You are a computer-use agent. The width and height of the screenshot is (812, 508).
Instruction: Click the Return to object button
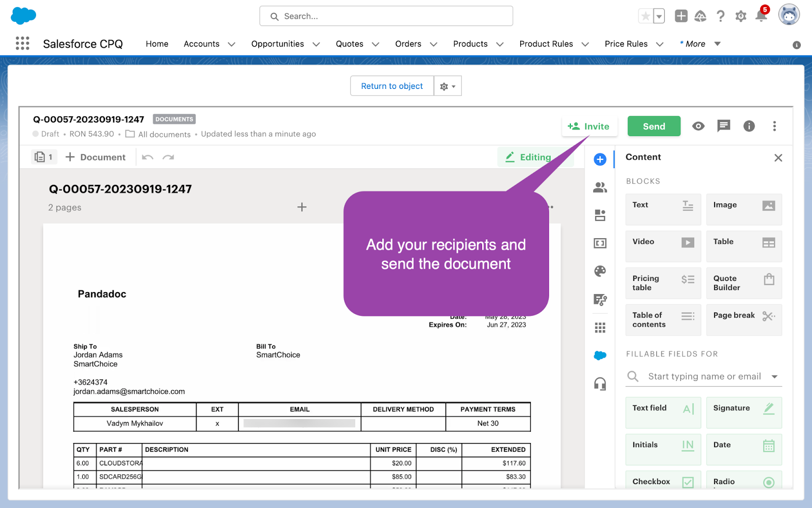pyautogui.click(x=392, y=86)
